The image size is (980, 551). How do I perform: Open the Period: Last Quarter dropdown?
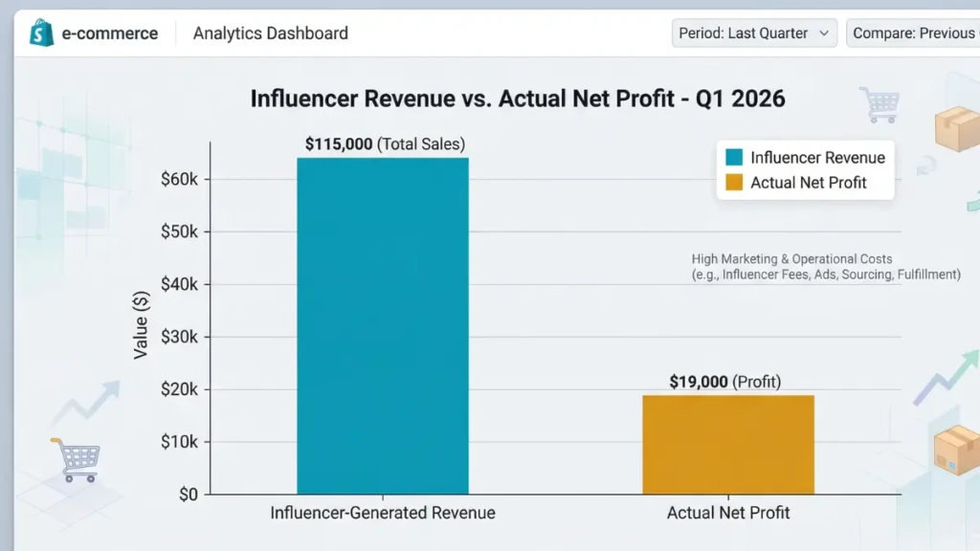click(753, 33)
